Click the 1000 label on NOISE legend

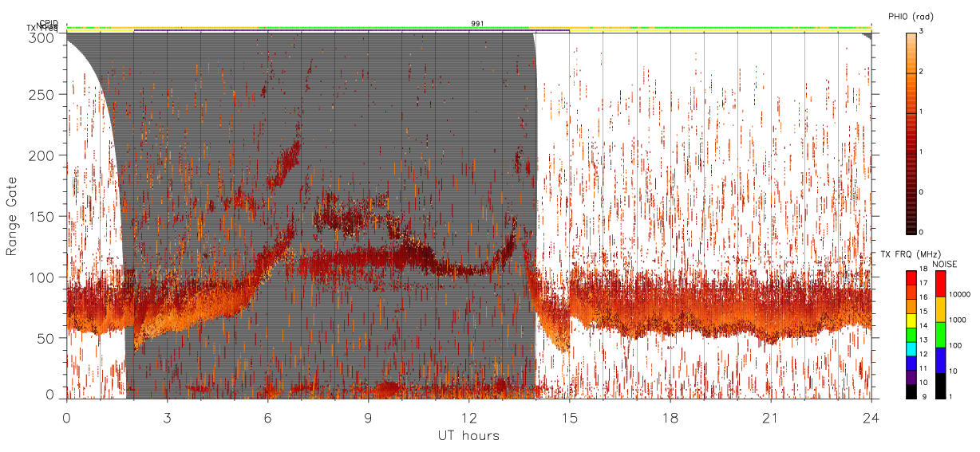click(958, 320)
